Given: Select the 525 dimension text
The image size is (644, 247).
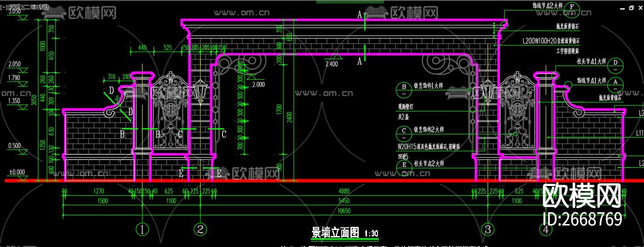Looking at the screenshot, I should [x=167, y=47].
